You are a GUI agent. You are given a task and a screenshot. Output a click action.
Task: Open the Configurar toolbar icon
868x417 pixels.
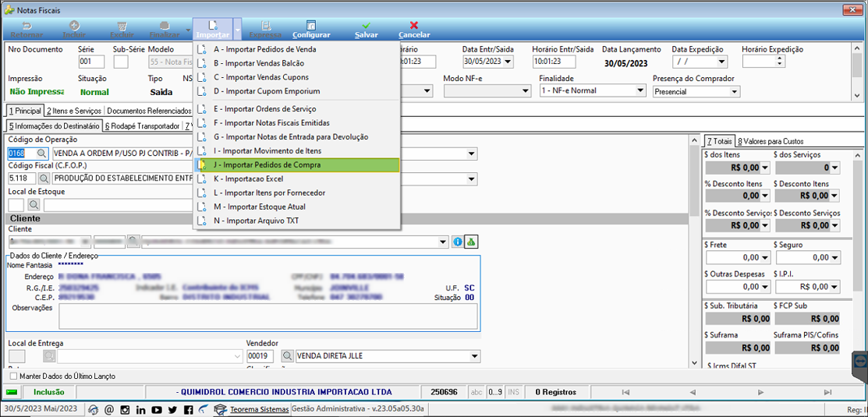click(x=311, y=26)
